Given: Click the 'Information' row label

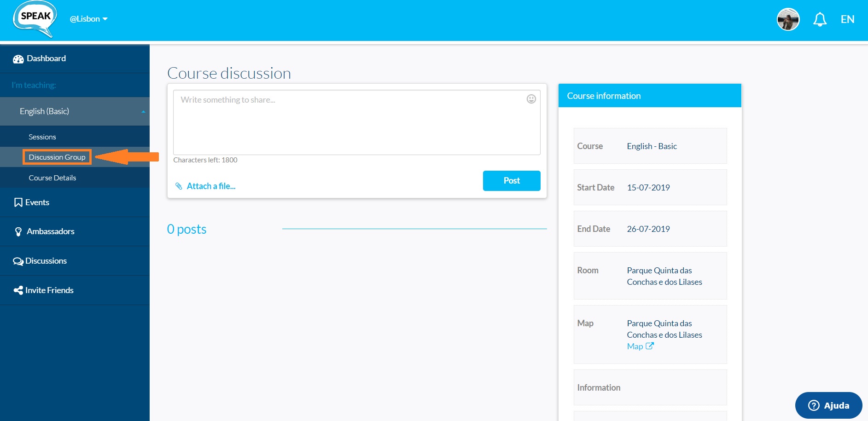Looking at the screenshot, I should [x=599, y=388].
